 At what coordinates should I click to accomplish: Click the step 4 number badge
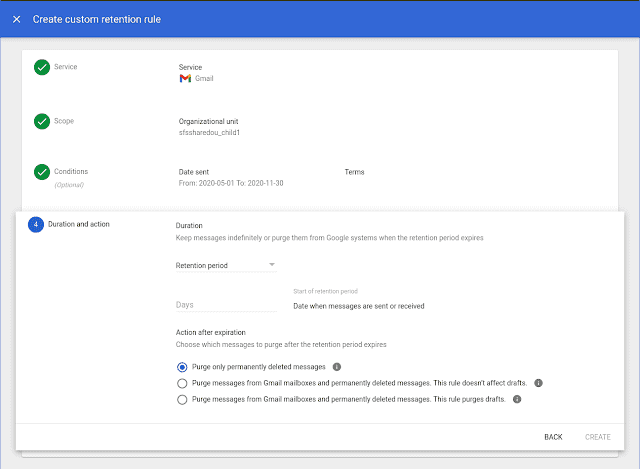(x=36, y=224)
